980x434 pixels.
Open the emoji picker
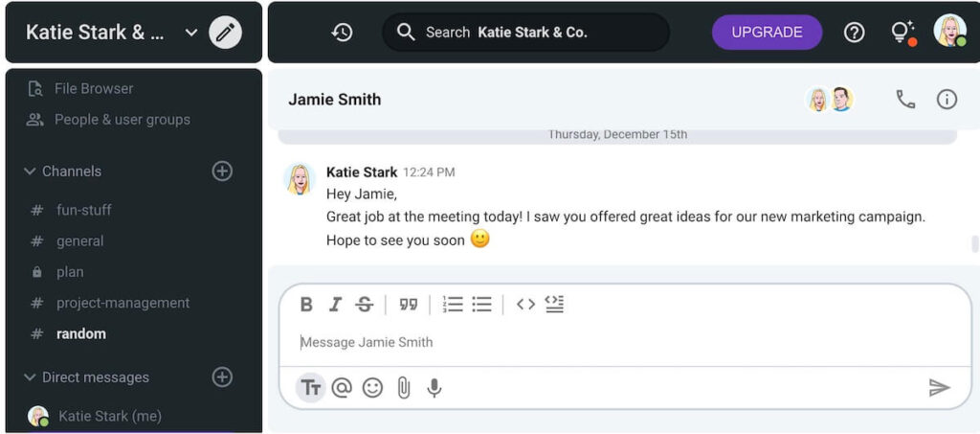(372, 388)
